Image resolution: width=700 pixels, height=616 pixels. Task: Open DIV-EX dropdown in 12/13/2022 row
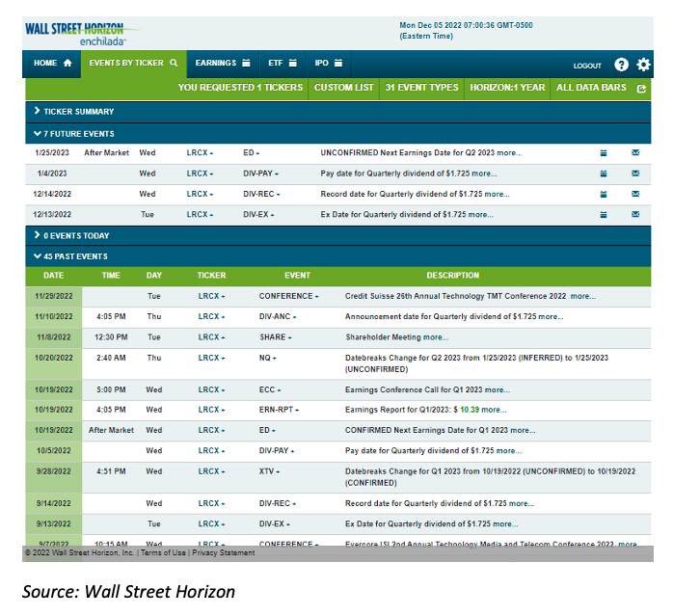point(258,214)
